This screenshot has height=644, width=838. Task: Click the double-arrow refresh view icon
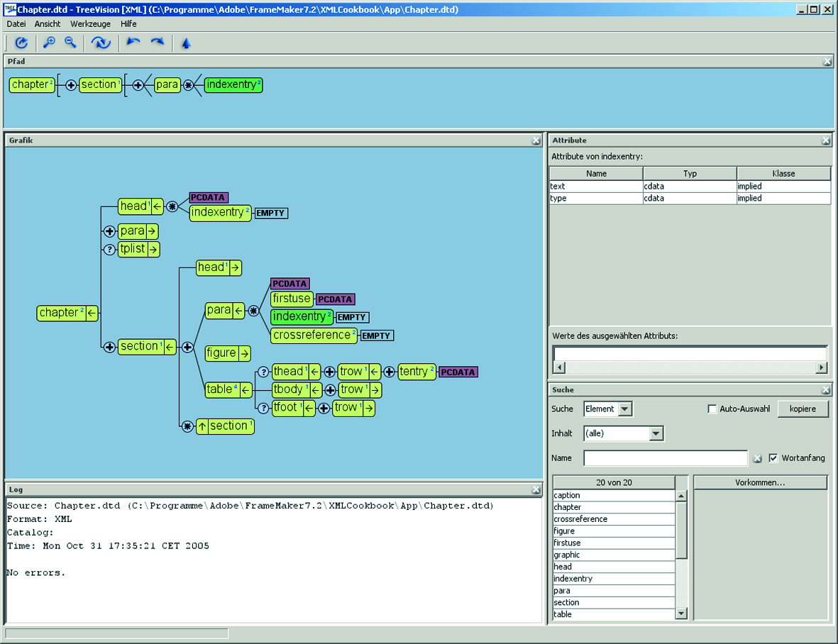(101, 43)
